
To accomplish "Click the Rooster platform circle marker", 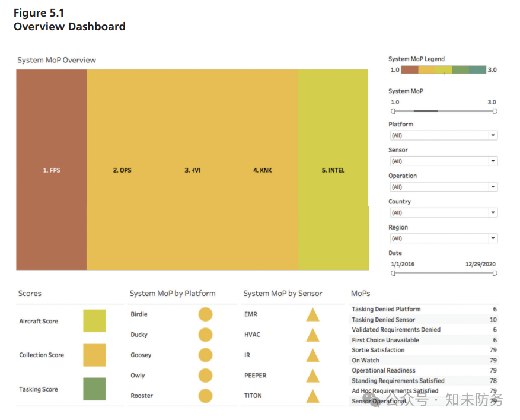I will [205, 396].
